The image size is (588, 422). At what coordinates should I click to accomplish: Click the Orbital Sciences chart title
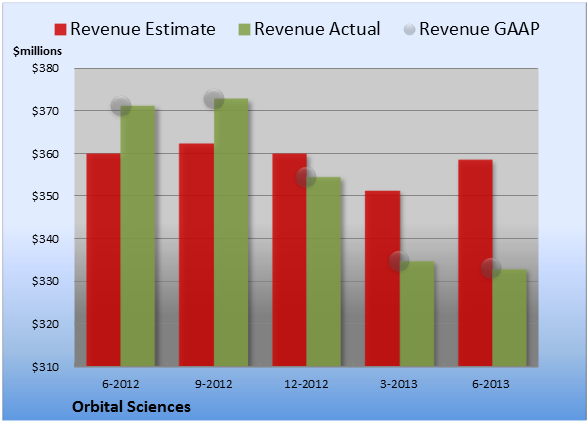tap(131, 407)
